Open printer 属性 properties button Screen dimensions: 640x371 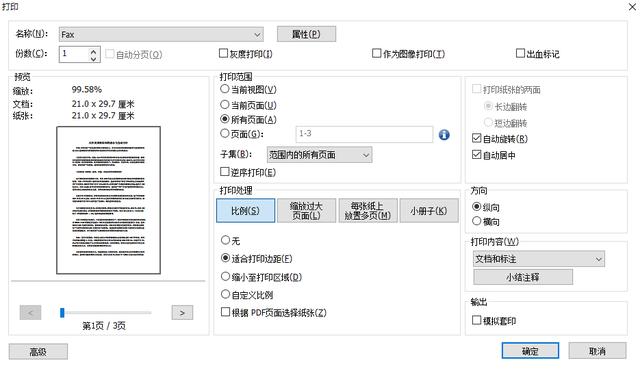pos(306,34)
